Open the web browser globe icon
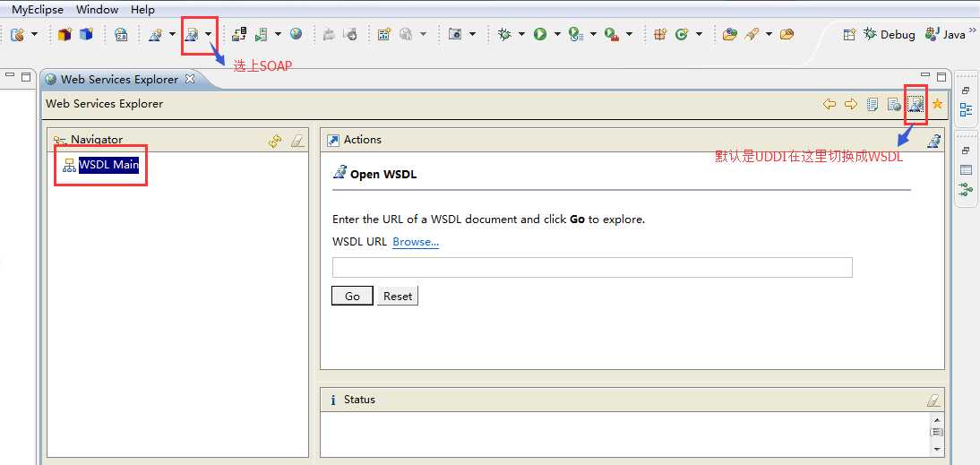This screenshot has width=980, height=465. (297, 34)
